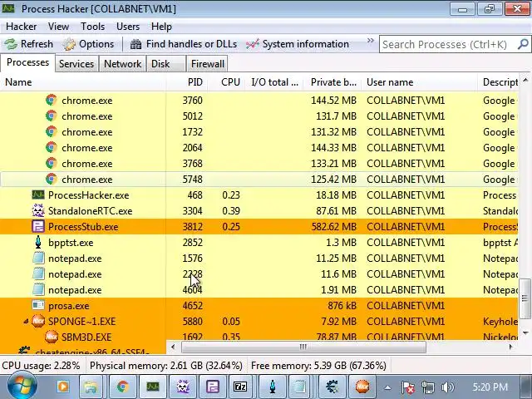Open Windows Explorer from the taskbar
Viewport: 532px width, 399px height.
point(91,387)
